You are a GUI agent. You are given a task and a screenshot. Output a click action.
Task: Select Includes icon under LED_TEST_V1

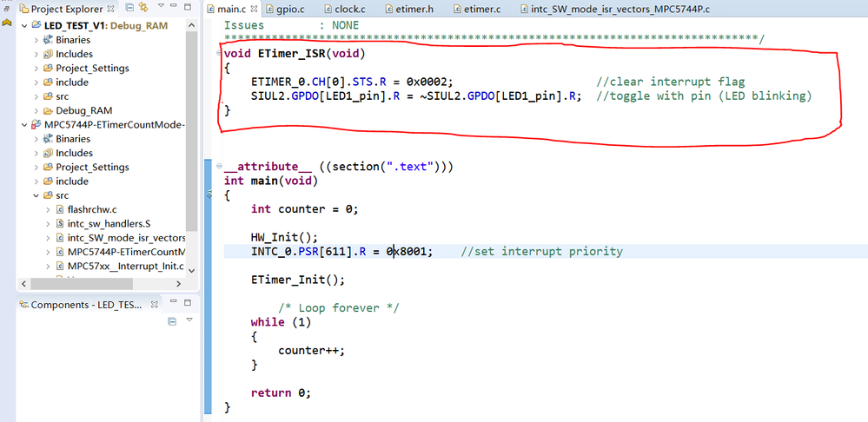tap(48, 54)
